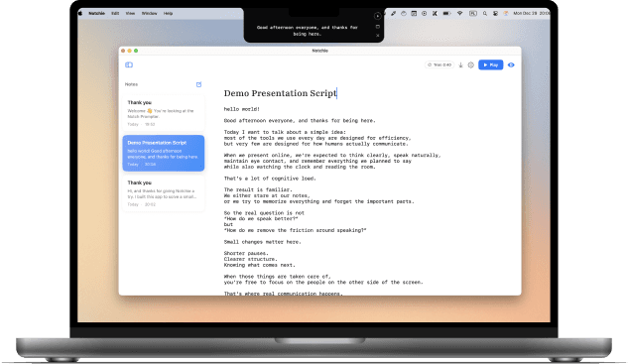Click the scissors-like K menu bar icon
Image resolution: width=628 pixels, height=364 pixels.
click(435, 13)
